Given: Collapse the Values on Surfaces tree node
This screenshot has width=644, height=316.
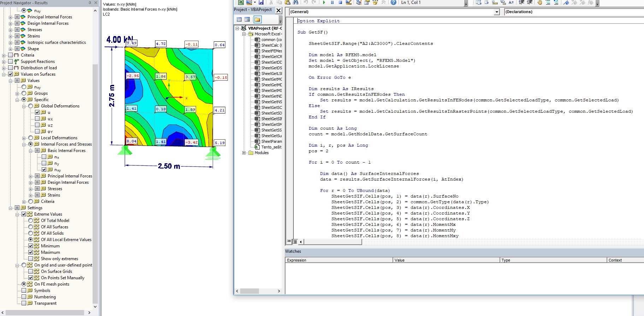Looking at the screenshot, I should click(x=4, y=74).
